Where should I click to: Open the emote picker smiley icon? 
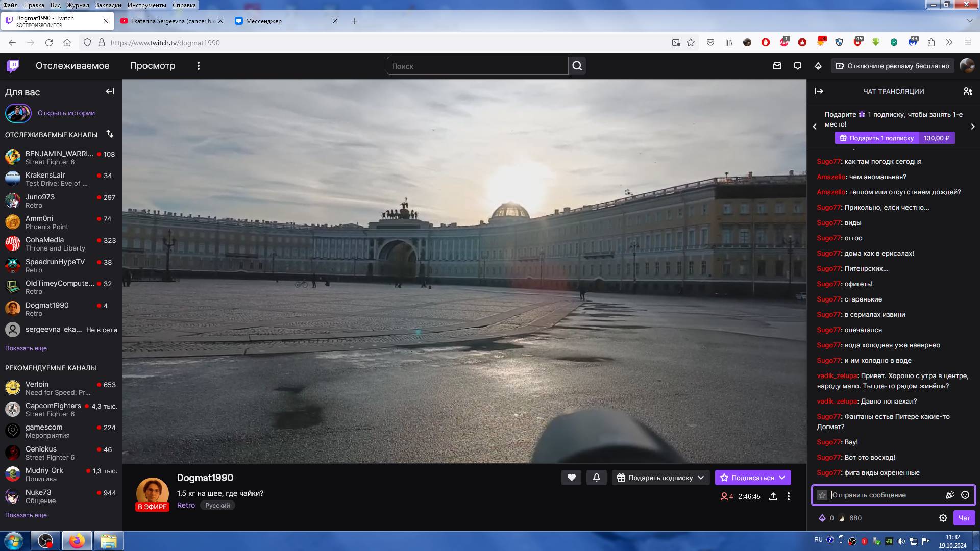click(965, 495)
